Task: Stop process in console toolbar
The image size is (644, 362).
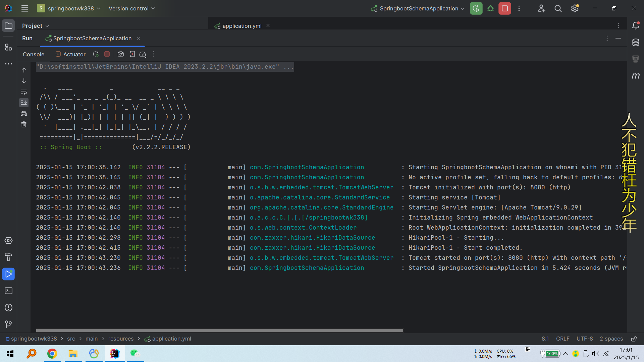Action: pos(107,54)
